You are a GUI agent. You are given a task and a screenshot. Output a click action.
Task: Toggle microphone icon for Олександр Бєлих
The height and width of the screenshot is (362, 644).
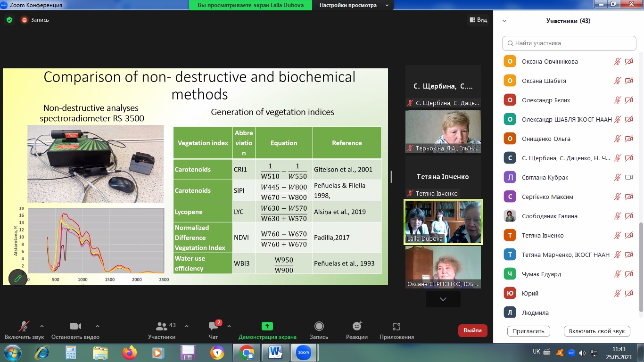[x=617, y=100]
